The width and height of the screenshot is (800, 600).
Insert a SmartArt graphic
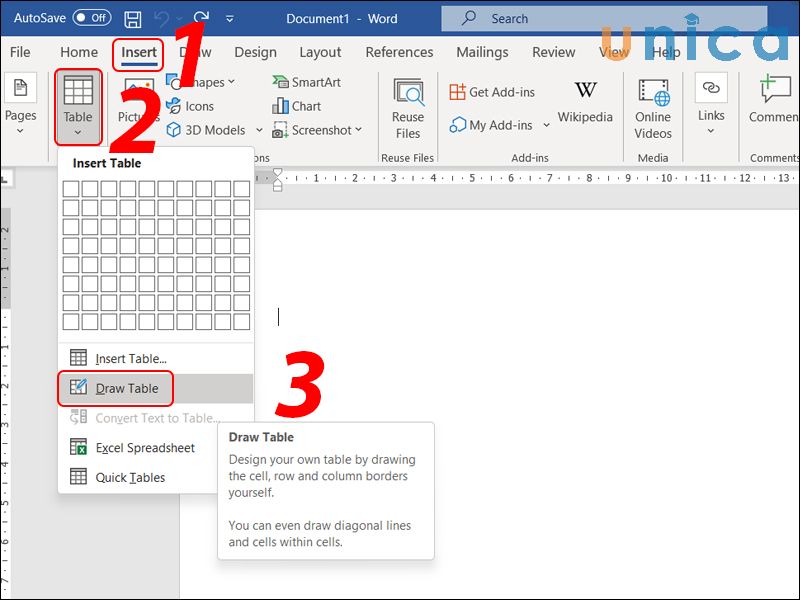click(x=306, y=82)
